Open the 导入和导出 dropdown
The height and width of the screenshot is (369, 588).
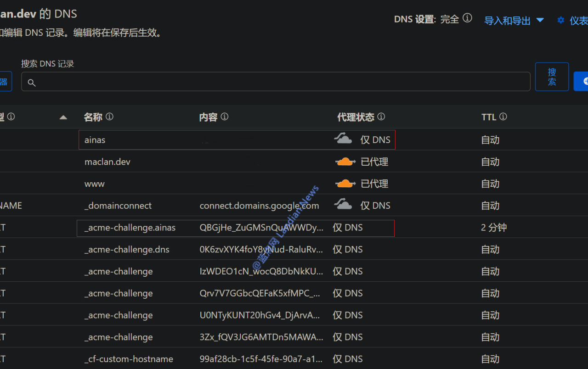pyautogui.click(x=514, y=20)
